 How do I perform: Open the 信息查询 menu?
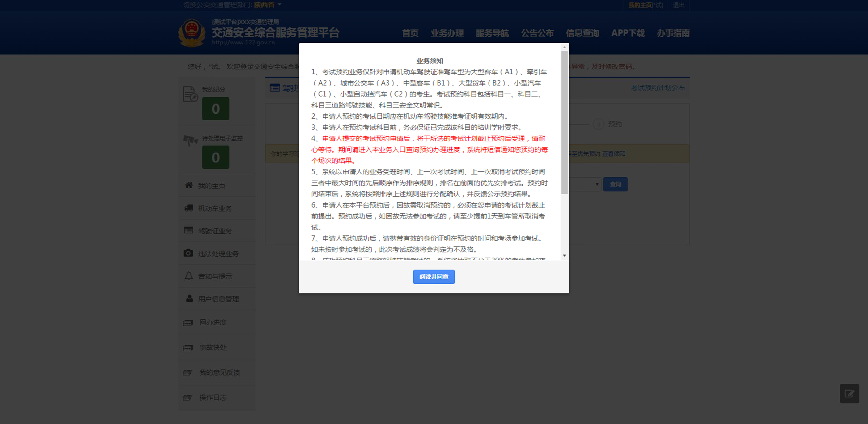[582, 33]
